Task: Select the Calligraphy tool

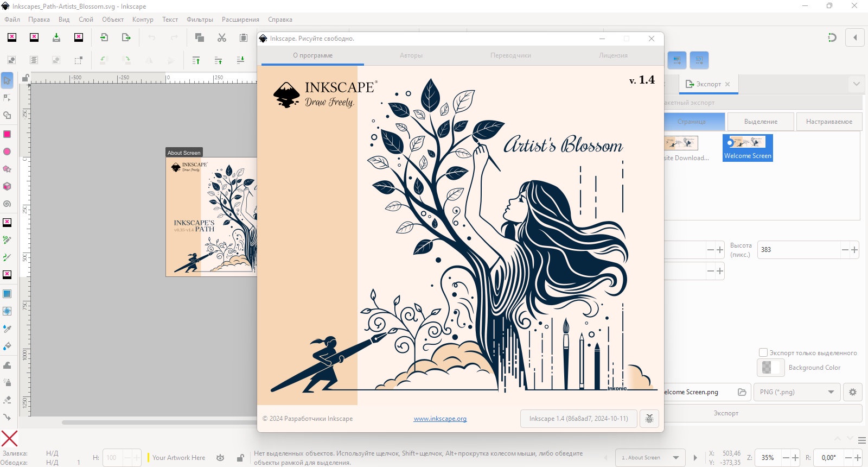Action: click(x=7, y=257)
